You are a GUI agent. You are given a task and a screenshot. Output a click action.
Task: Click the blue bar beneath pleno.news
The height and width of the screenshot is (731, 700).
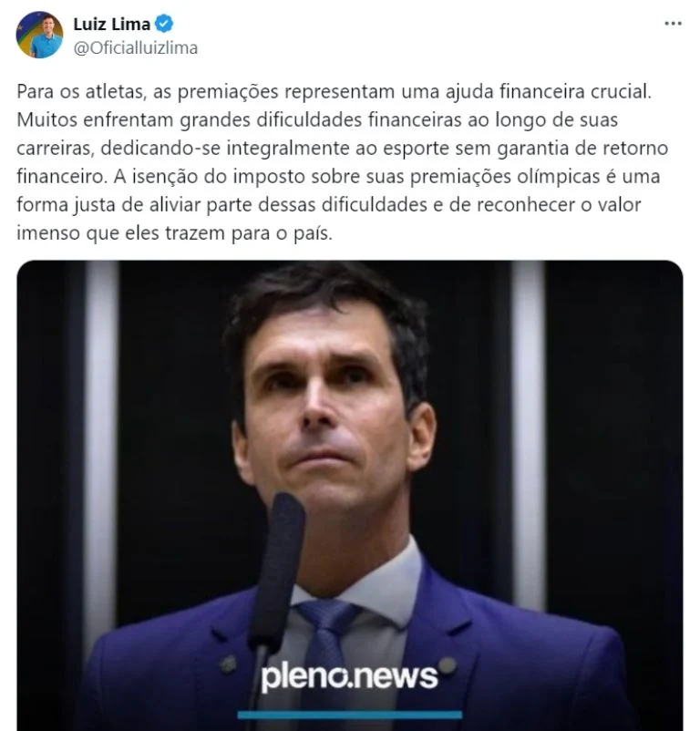[349, 715]
